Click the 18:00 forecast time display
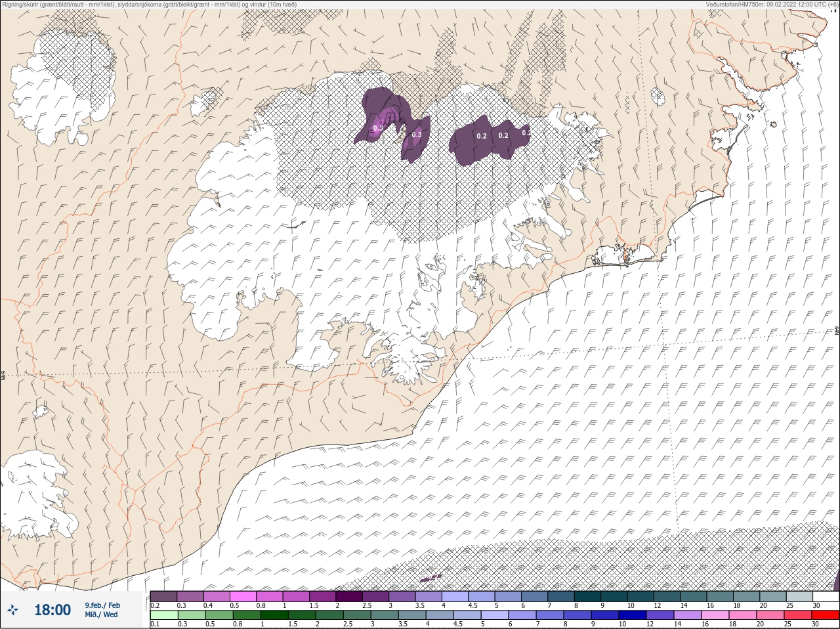The height and width of the screenshot is (629, 840). pyautogui.click(x=52, y=610)
